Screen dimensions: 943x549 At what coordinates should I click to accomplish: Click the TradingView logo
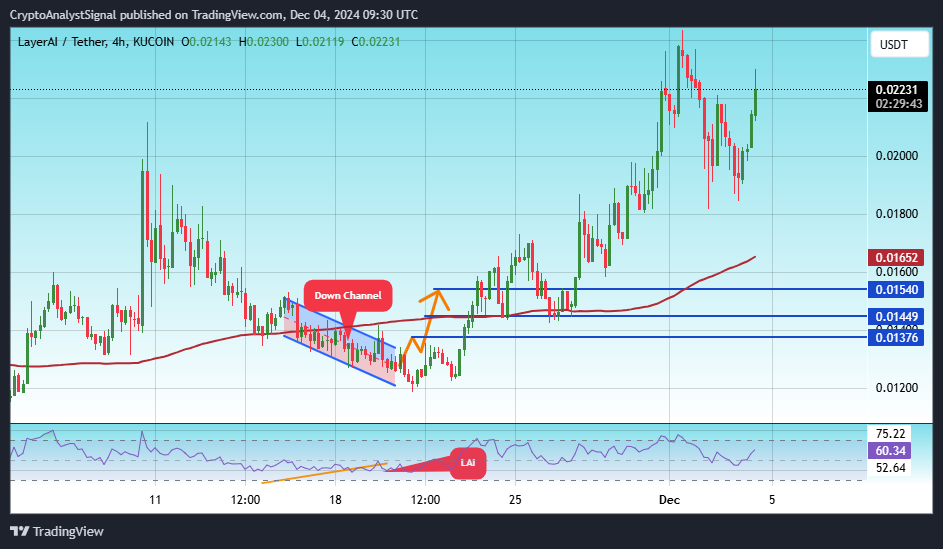tap(57, 532)
